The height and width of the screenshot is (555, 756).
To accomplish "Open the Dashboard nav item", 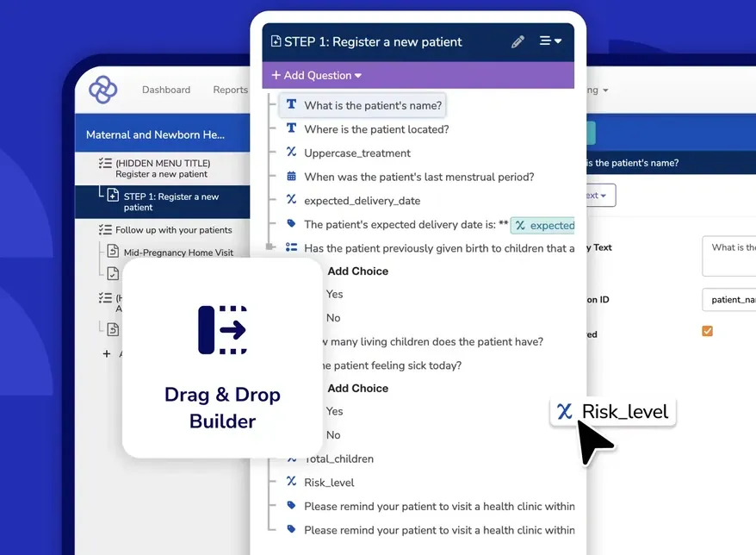I will (166, 90).
